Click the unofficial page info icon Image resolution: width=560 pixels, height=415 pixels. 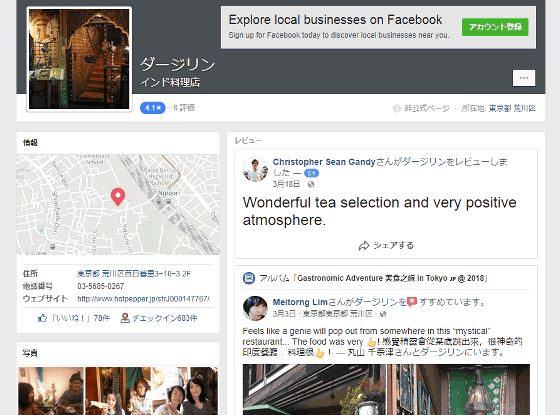396,109
